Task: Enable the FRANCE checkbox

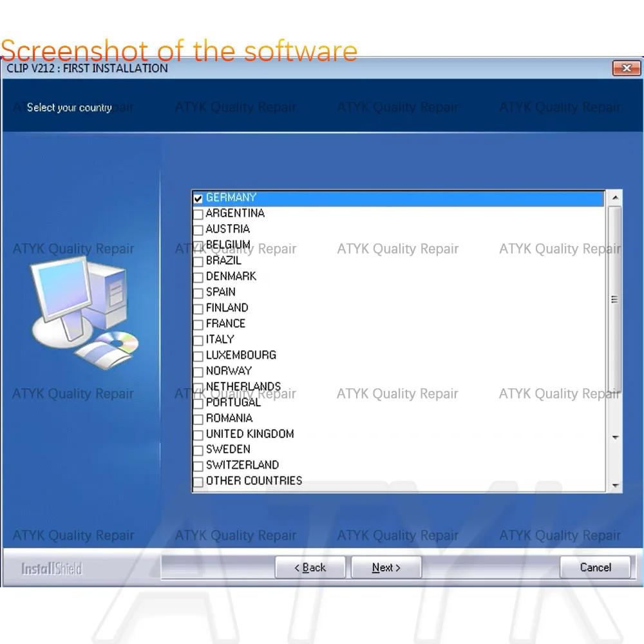Action: pos(198,325)
